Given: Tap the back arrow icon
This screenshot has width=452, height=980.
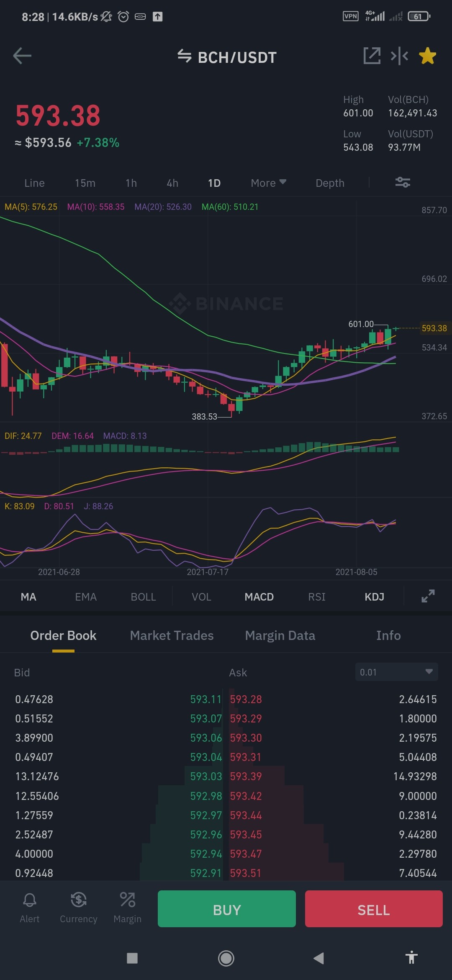Looking at the screenshot, I should click(22, 56).
